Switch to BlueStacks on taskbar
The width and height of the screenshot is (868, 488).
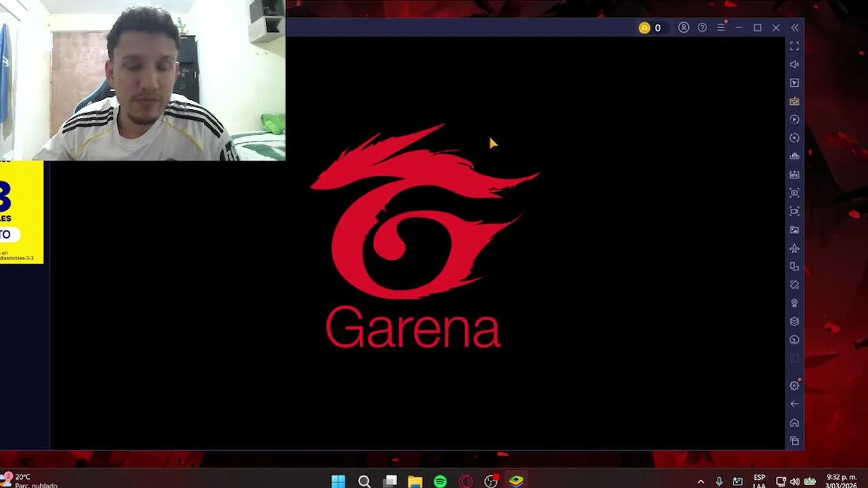517,481
